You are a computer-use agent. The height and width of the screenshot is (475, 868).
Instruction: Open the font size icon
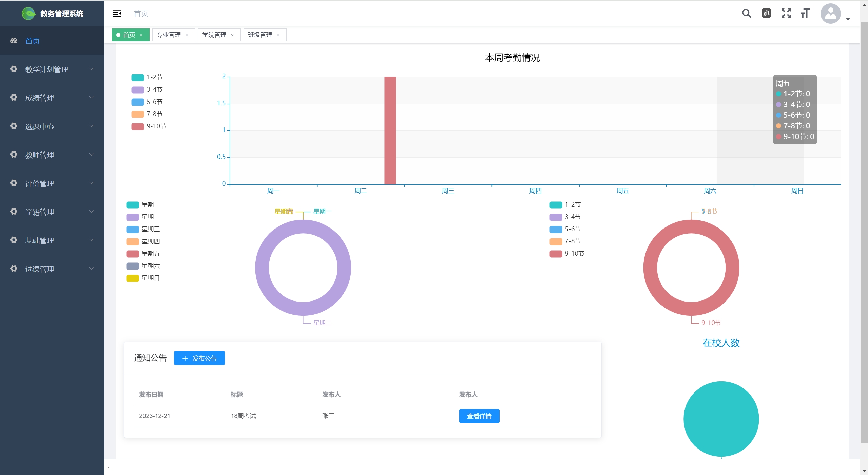point(805,13)
